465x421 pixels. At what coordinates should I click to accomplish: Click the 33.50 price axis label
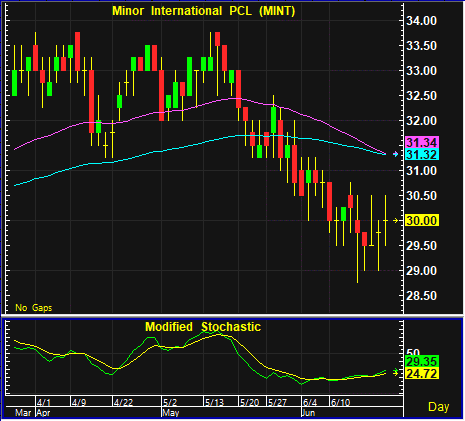[421, 46]
